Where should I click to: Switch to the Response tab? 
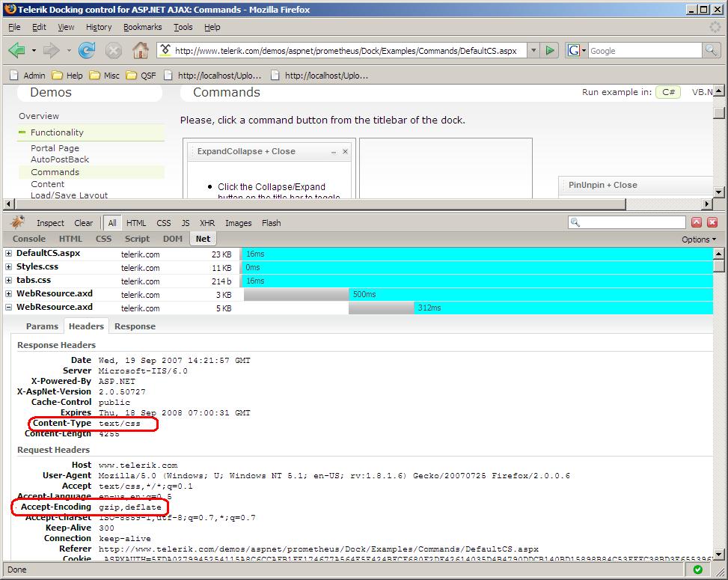[135, 326]
